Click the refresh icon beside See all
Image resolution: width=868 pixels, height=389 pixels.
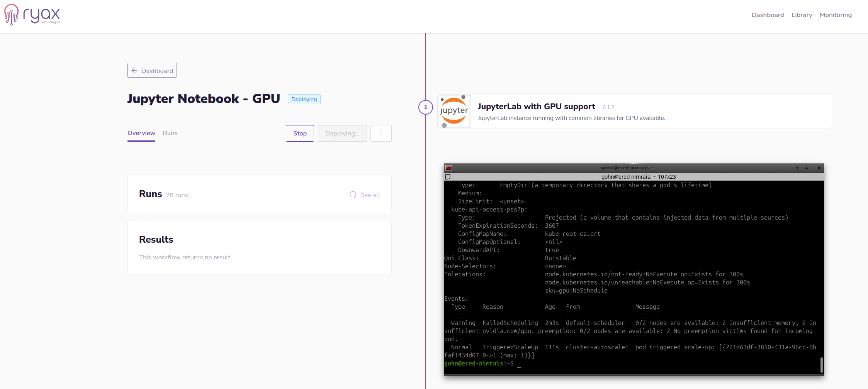[353, 194]
